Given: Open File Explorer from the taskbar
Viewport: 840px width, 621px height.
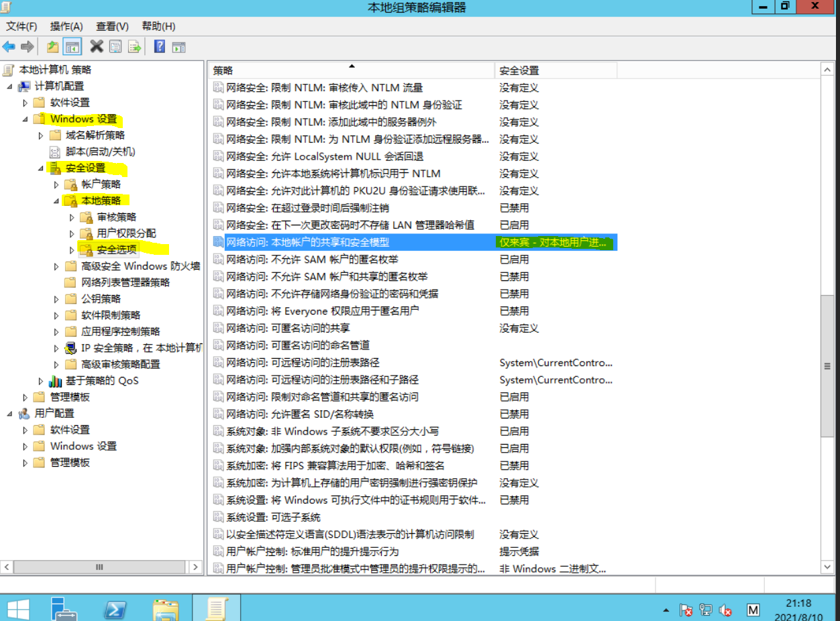Looking at the screenshot, I should (165, 609).
